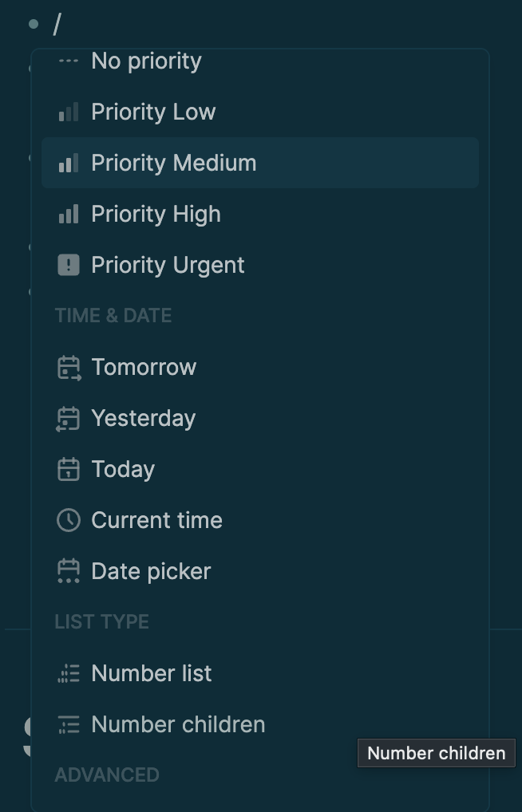522x812 pixels.
Task: Click the Priority High bars icon
Action: coord(69,215)
